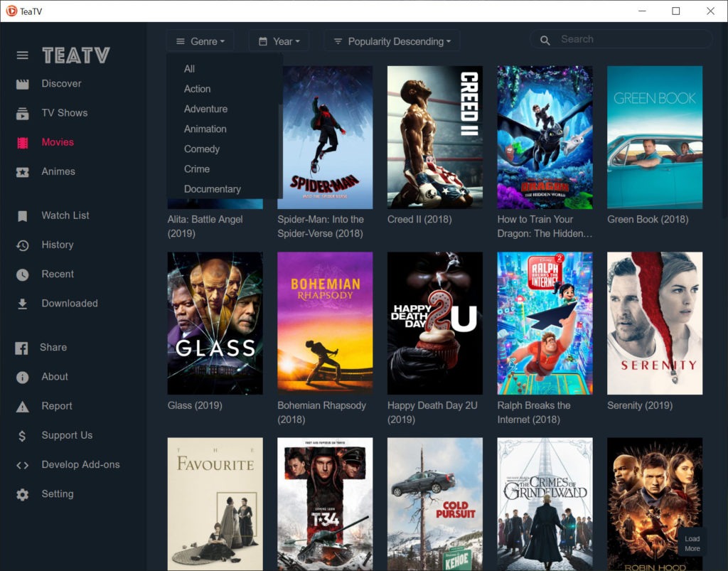This screenshot has width=728, height=571.
Task: Open the History page
Action: point(58,245)
